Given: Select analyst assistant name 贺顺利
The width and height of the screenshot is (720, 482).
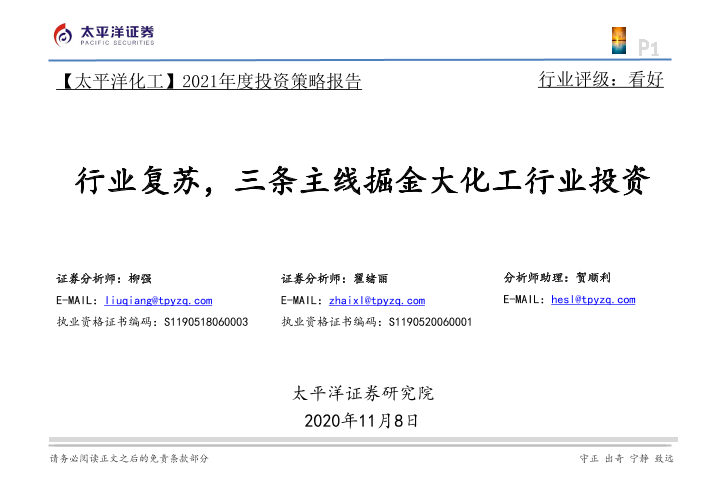Looking at the screenshot, I should (600, 277).
